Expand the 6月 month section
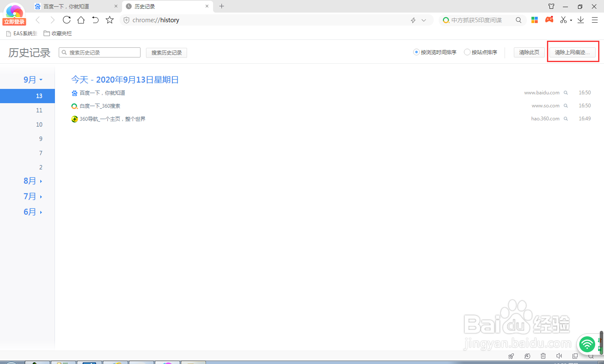 tap(33, 212)
